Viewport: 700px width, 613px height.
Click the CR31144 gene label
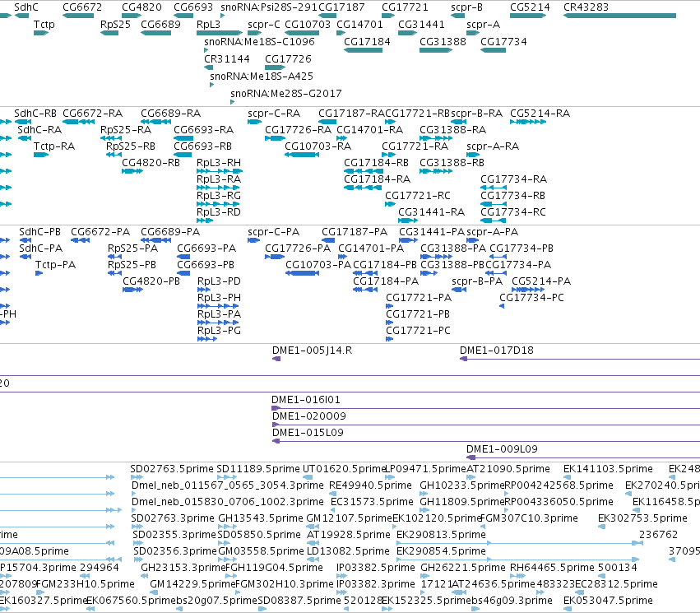tap(227, 59)
